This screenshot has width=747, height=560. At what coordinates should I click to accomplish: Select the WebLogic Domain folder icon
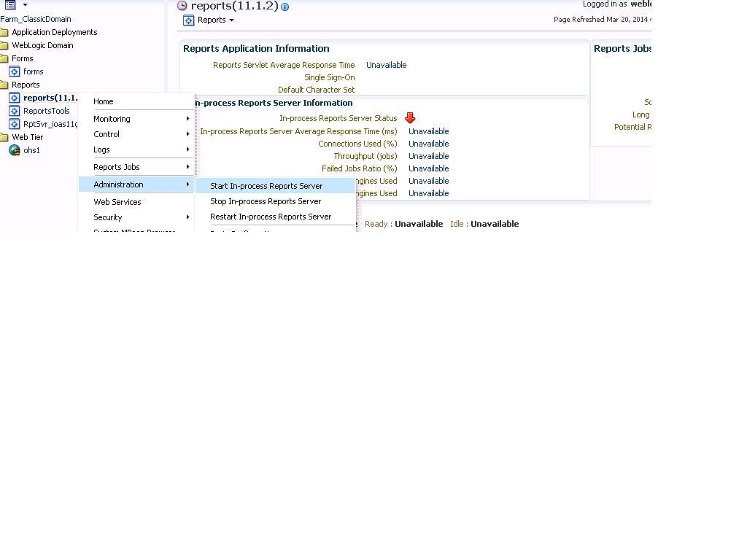click(x=4, y=46)
